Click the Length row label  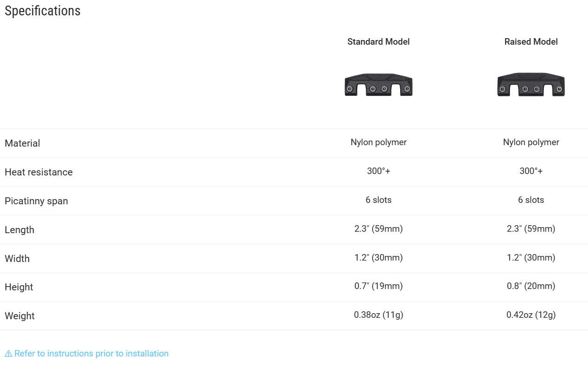pyautogui.click(x=20, y=230)
